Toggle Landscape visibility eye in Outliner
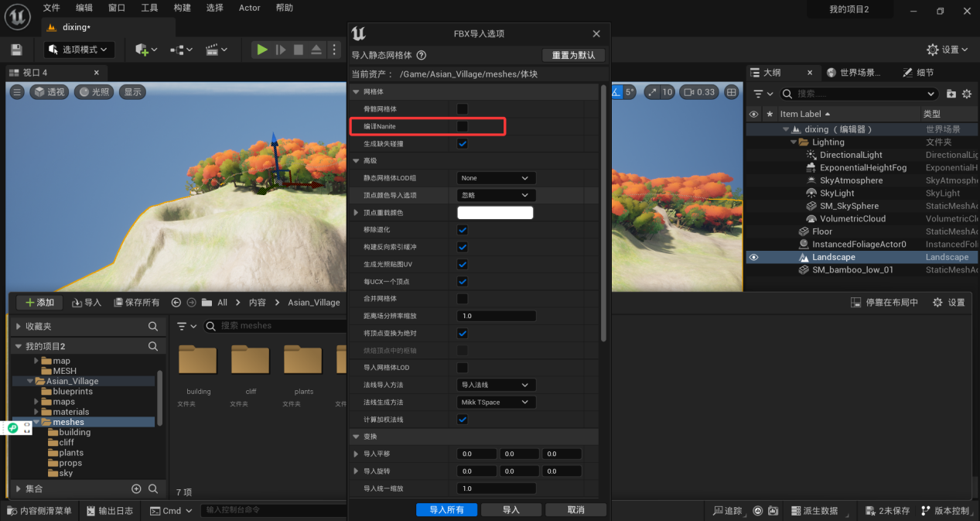980x521 pixels. (x=754, y=257)
